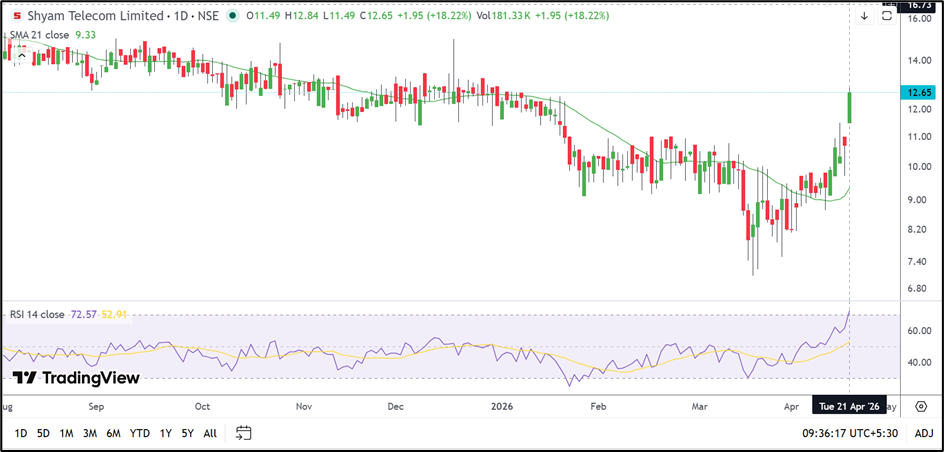
Task: Select the 5D time range
Action: [x=43, y=433]
